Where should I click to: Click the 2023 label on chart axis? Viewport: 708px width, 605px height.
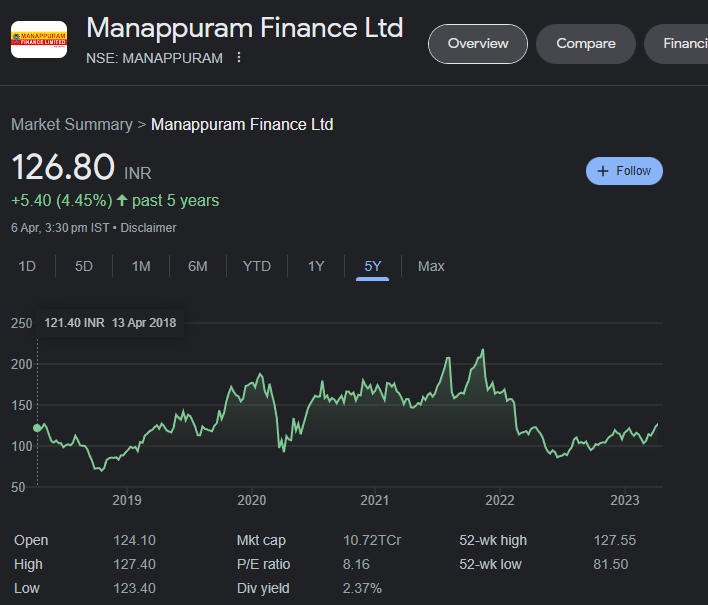click(624, 500)
